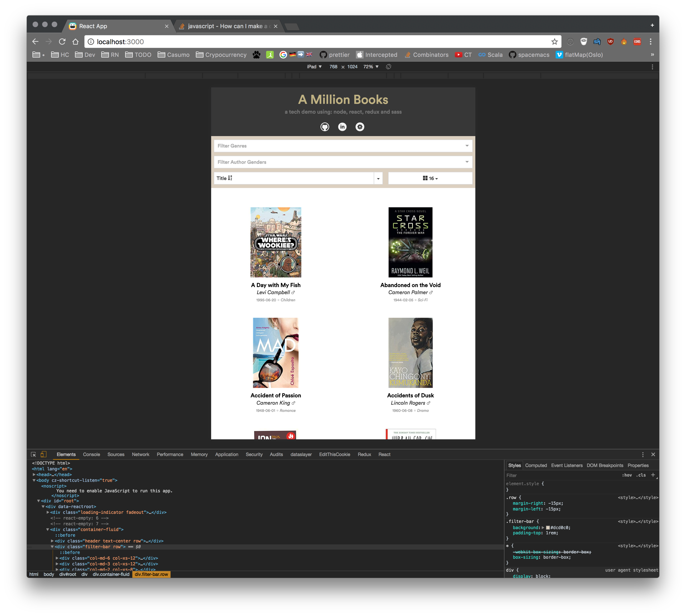Click the browser back arrow
This screenshot has width=686, height=616.
click(36, 42)
